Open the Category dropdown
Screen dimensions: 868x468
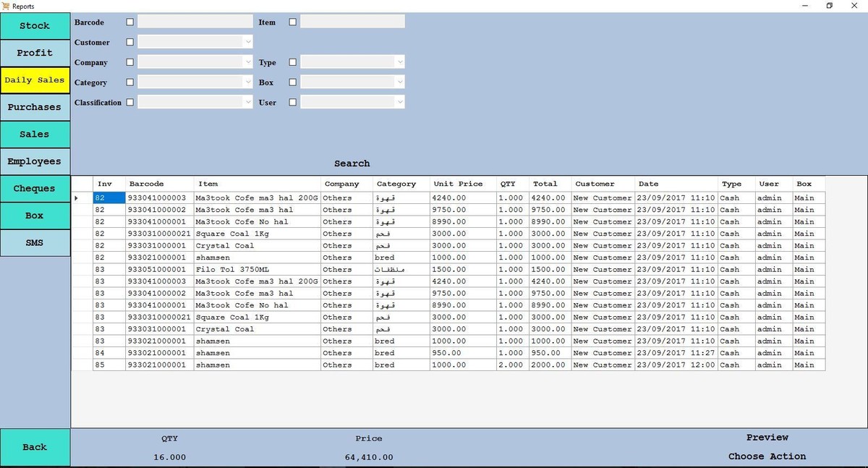(248, 82)
